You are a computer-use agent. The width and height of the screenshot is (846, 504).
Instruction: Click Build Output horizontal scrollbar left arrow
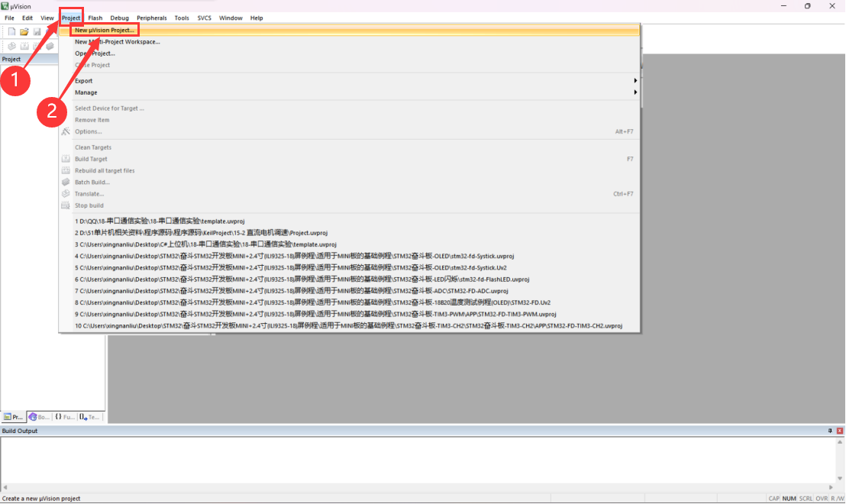(5, 487)
